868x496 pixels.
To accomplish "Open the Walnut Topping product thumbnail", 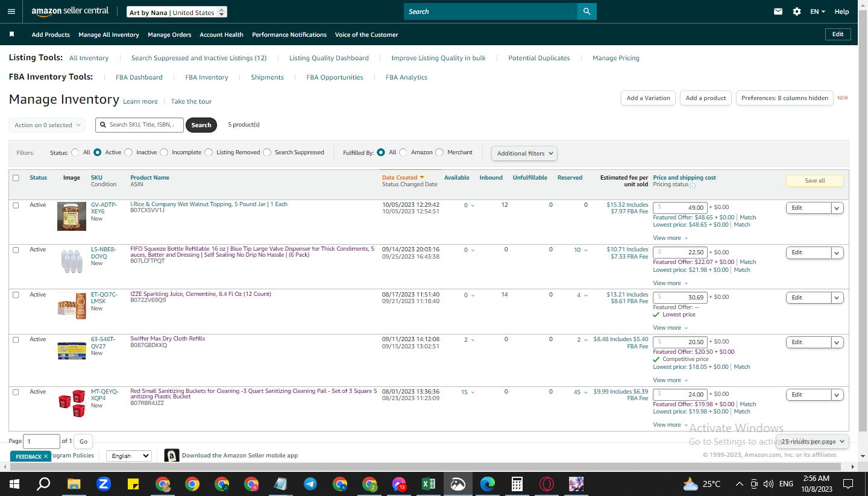I will 72,216.
